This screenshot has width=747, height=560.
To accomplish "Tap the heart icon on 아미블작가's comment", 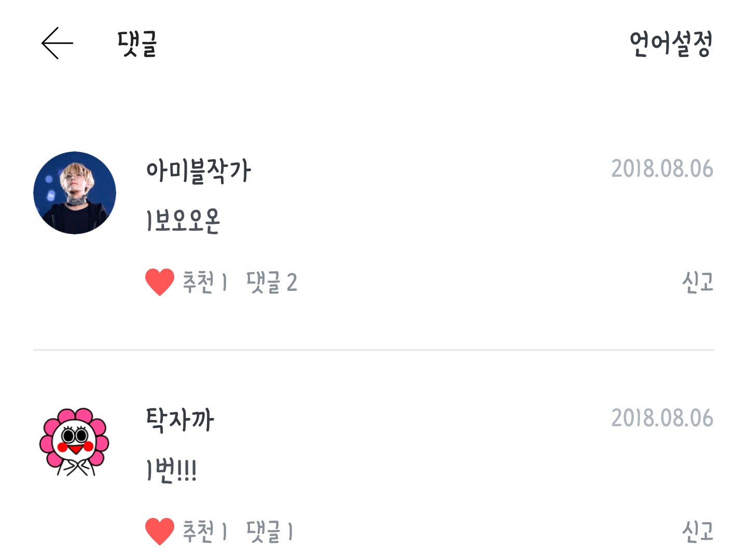I will [x=160, y=282].
